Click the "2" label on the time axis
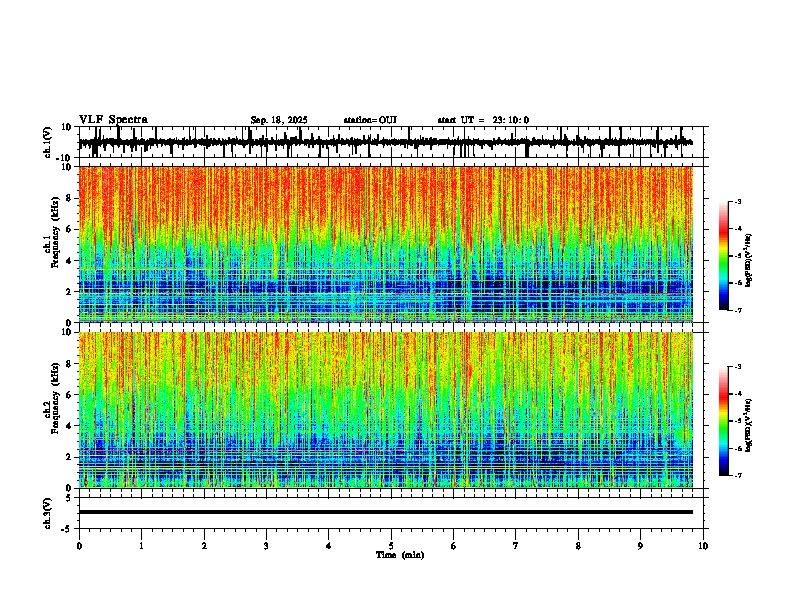The height and width of the screenshot is (612, 792). [x=204, y=546]
